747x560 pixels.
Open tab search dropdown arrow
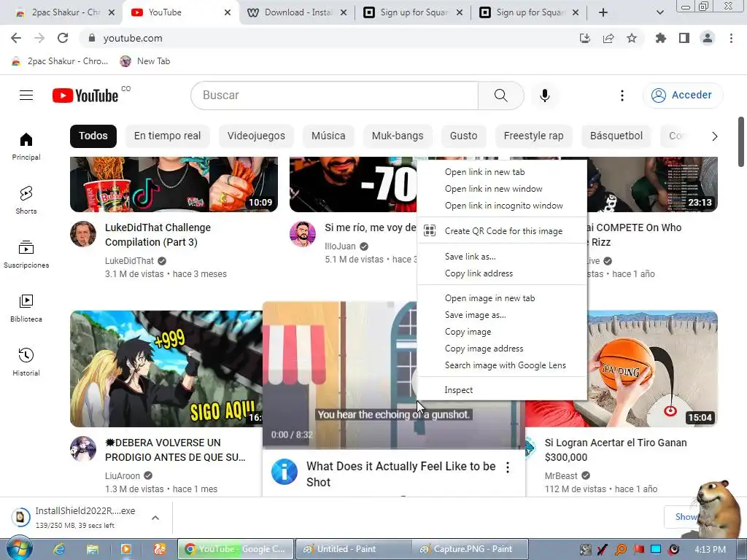point(659,12)
